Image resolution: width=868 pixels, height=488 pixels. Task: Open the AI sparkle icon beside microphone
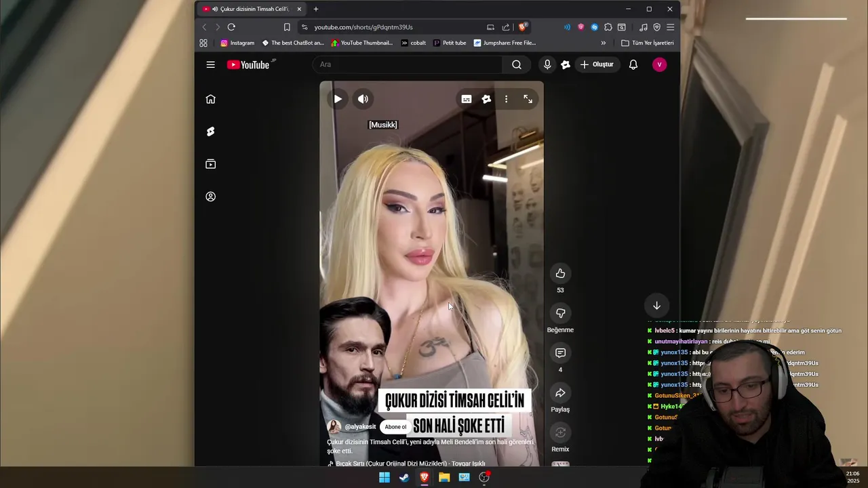(x=566, y=64)
